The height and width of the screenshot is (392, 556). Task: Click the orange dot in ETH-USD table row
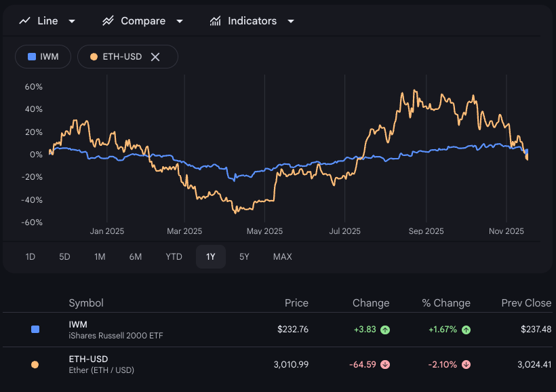click(x=35, y=365)
